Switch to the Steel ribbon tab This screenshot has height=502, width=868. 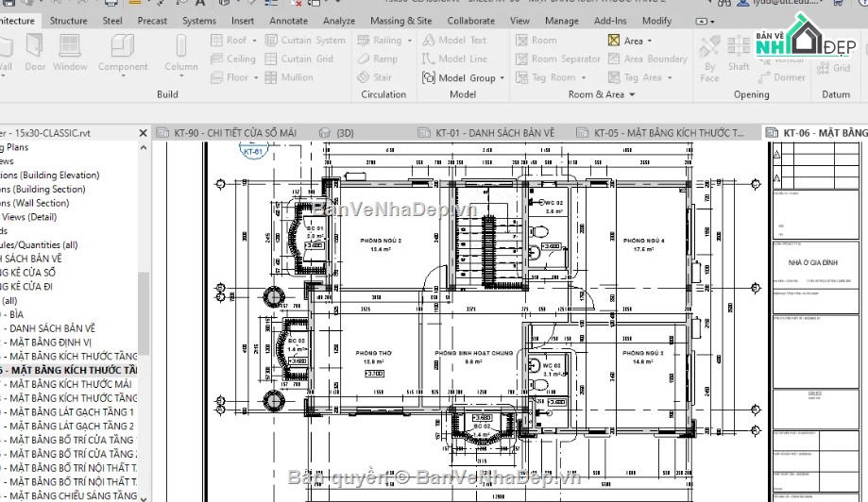tap(112, 21)
